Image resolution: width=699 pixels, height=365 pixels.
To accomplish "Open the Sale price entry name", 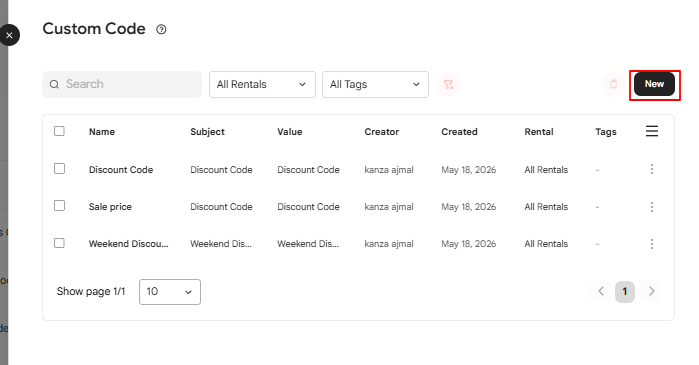I will (x=110, y=207).
